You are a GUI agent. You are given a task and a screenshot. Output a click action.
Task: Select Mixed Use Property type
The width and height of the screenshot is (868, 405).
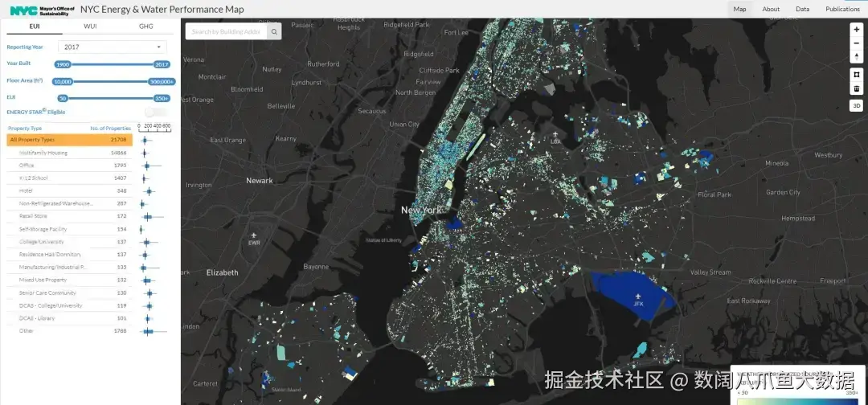coord(69,280)
